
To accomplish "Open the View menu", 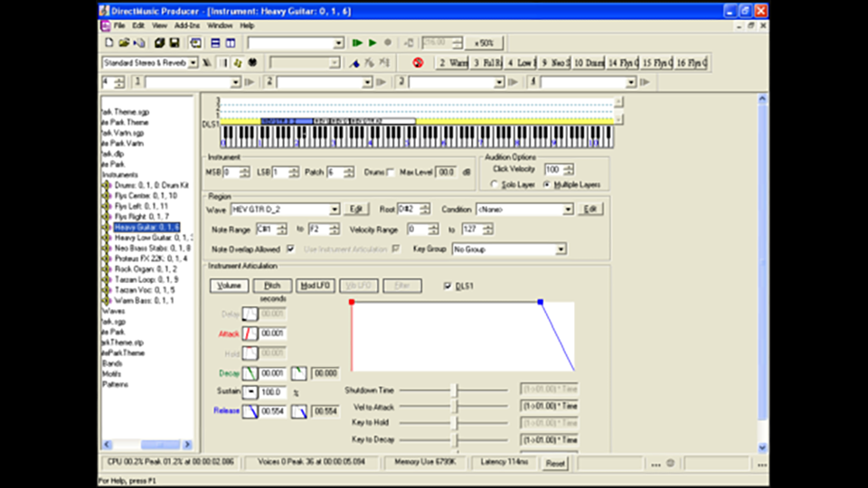I will (159, 25).
